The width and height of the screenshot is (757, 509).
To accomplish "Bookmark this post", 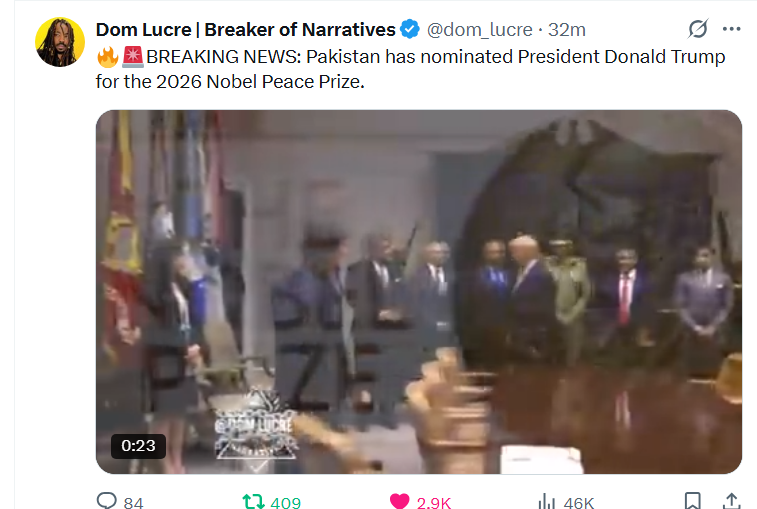I will tap(693, 501).
